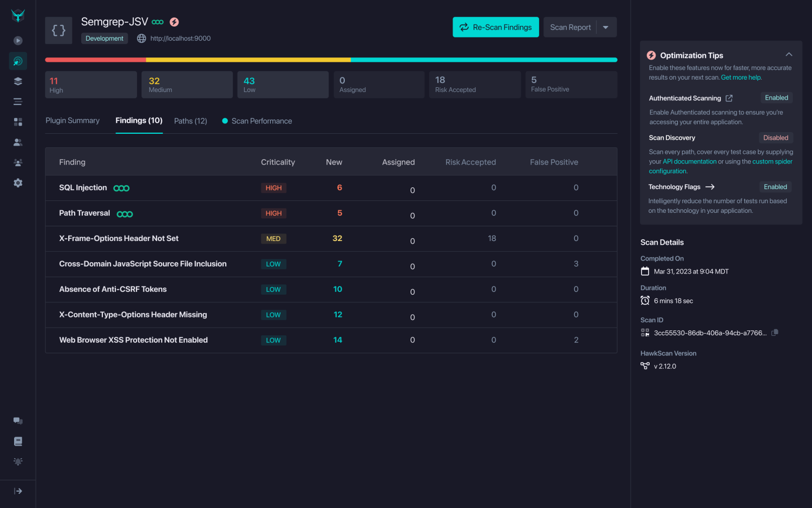
Task: Open the documentation book icon in sidebar
Action: click(x=18, y=441)
